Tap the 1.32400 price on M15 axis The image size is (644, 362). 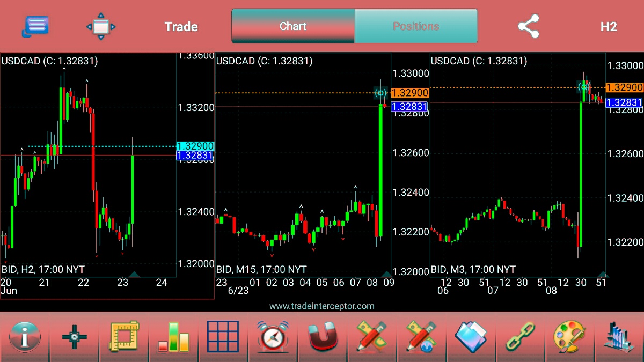tap(411, 193)
